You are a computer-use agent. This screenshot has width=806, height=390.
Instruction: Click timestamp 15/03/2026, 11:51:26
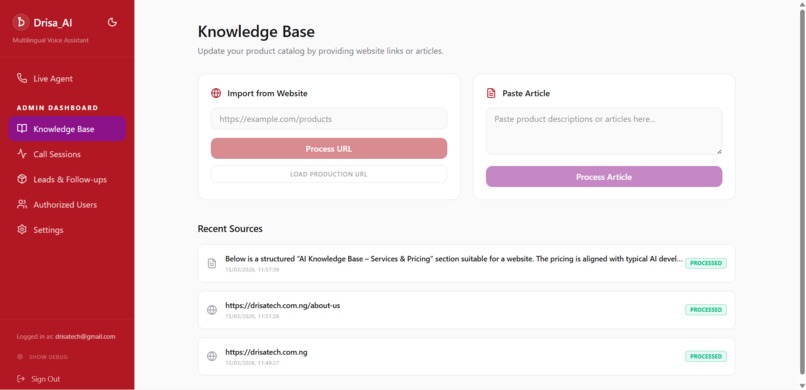click(252, 317)
